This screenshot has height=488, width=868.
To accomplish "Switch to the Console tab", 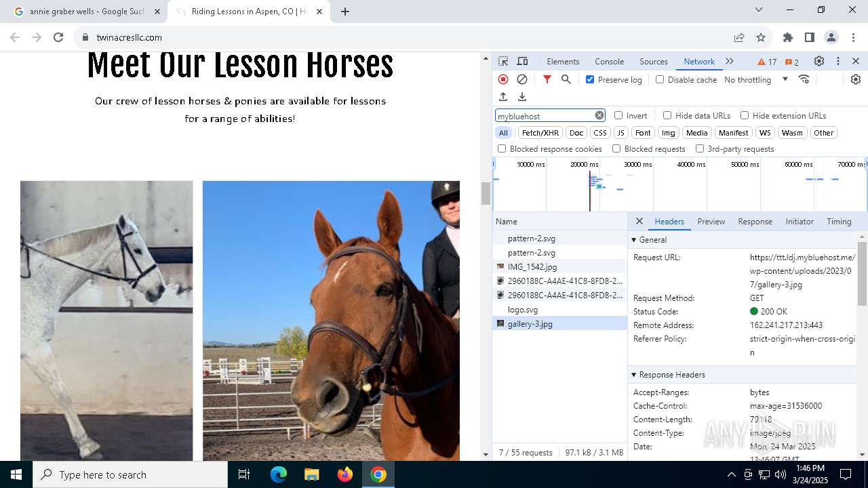I will pyautogui.click(x=609, y=62).
